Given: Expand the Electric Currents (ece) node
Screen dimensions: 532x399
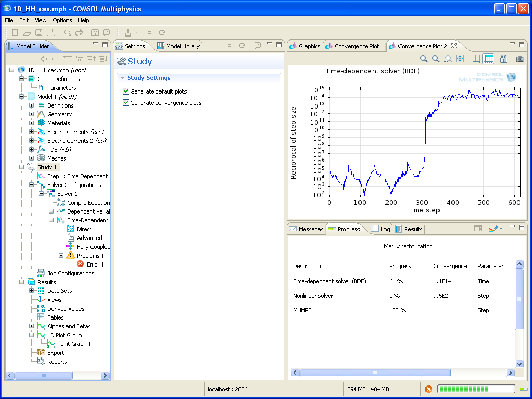Looking at the screenshot, I should click(31, 131).
